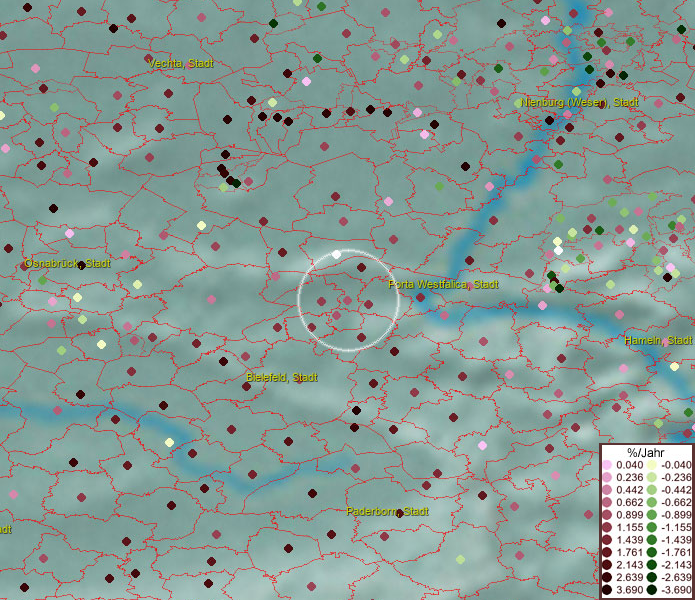This screenshot has height=600, width=695.
Task: Select the green legend swatch for -0.236
Action: (652, 477)
